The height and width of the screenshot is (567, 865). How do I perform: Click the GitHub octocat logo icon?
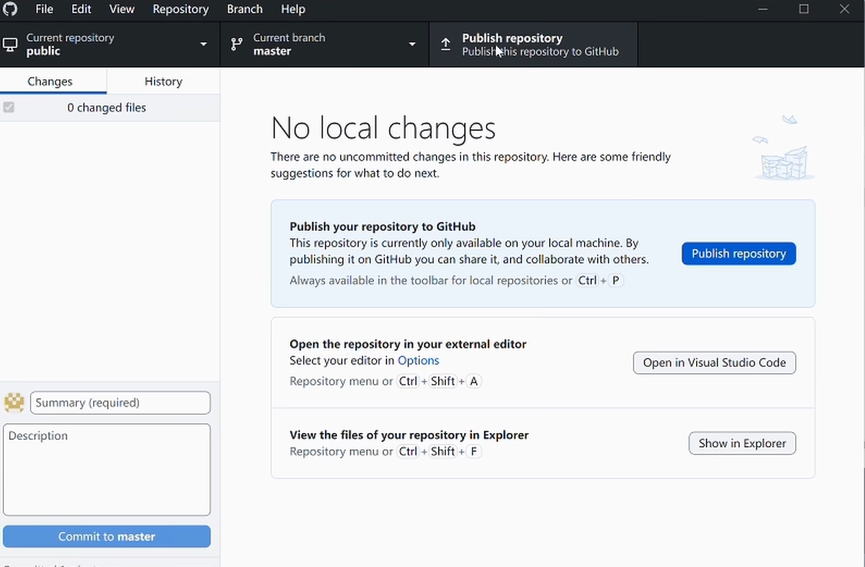point(10,9)
